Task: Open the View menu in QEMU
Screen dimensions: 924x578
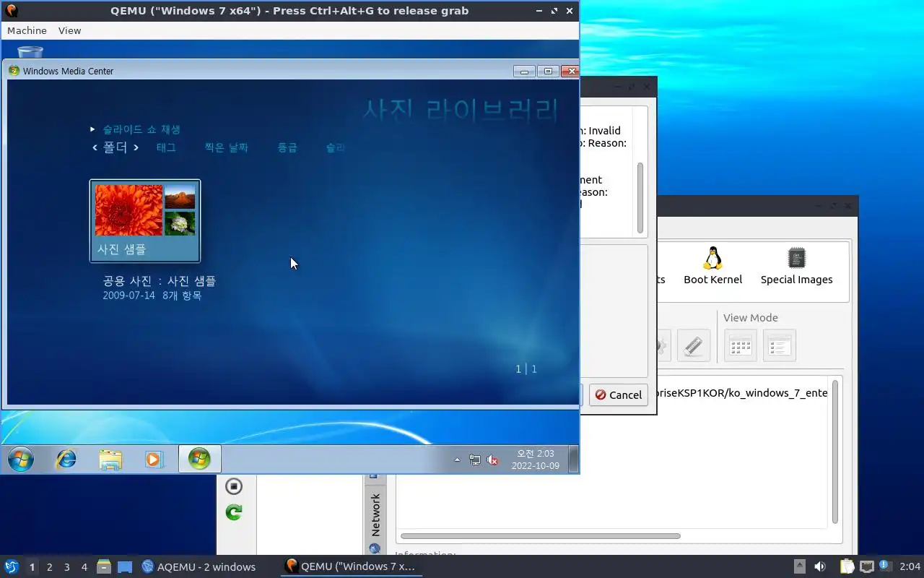Action: [69, 30]
